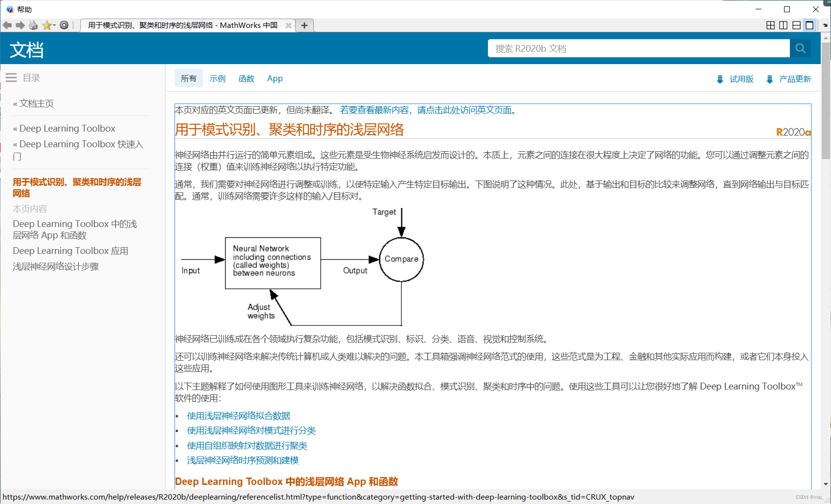Image resolution: width=831 pixels, height=504 pixels.
Task: Close the documentation tab
Action: (288, 25)
